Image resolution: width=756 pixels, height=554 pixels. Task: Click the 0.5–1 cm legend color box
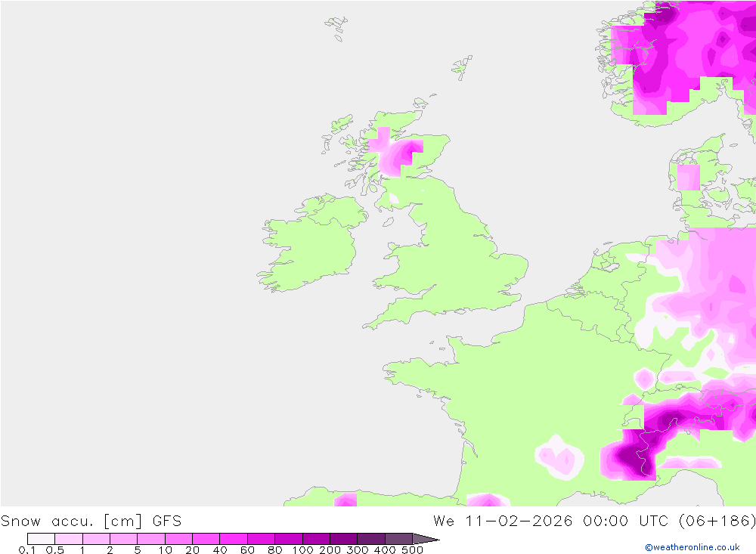(x=69, y=539)
